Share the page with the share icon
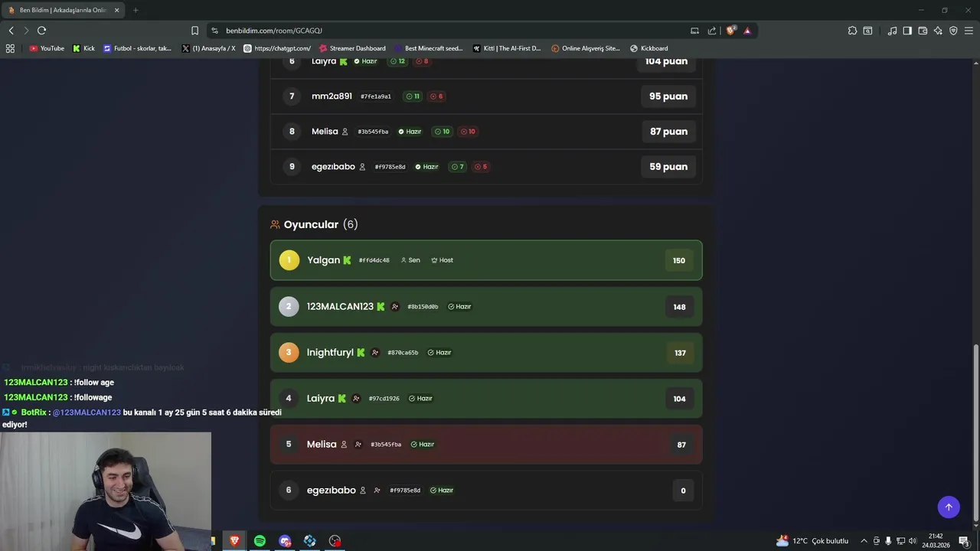980x551 pixels. [712, 31]
